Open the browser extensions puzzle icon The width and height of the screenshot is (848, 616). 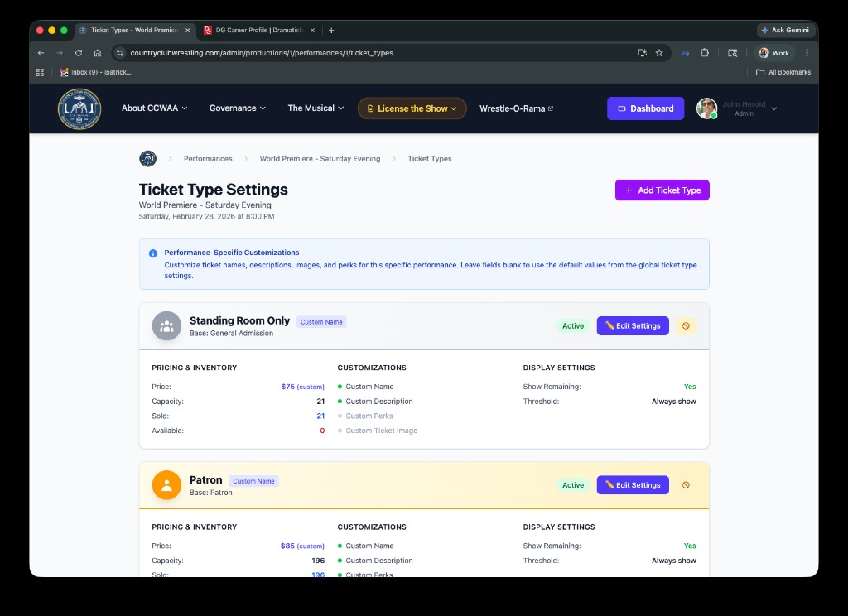pos(704,53)
